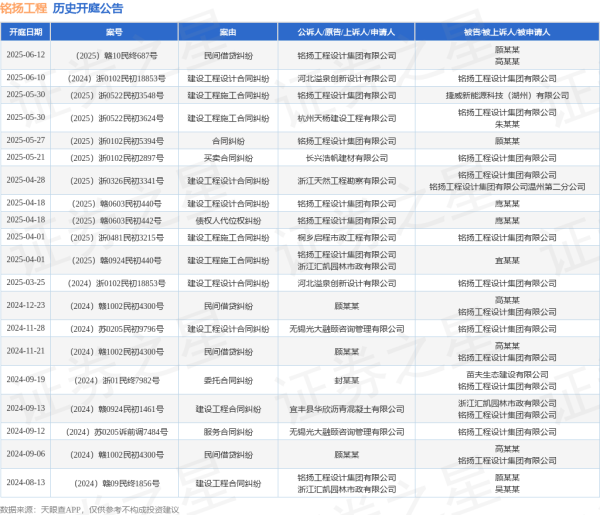Click plaintiff 封某某
Image resolution: width=600 pixels, height=515 pixels.
(x=347, y=381)
